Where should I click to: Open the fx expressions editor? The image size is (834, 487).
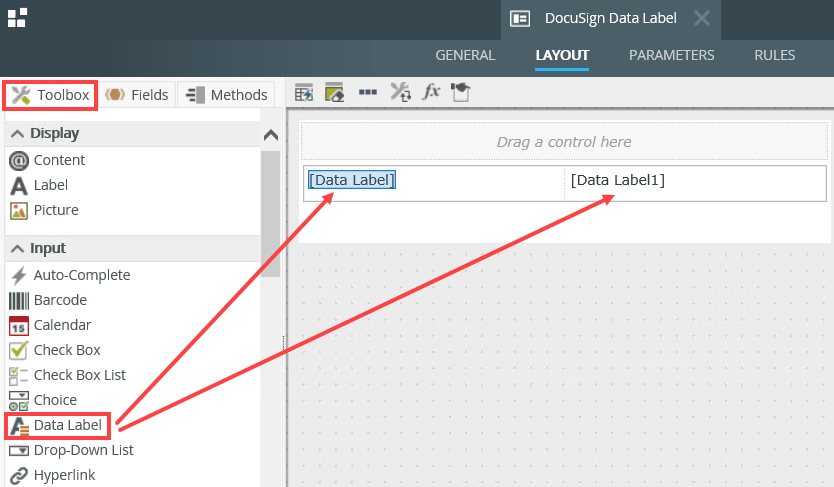click(x=431, y=92)
